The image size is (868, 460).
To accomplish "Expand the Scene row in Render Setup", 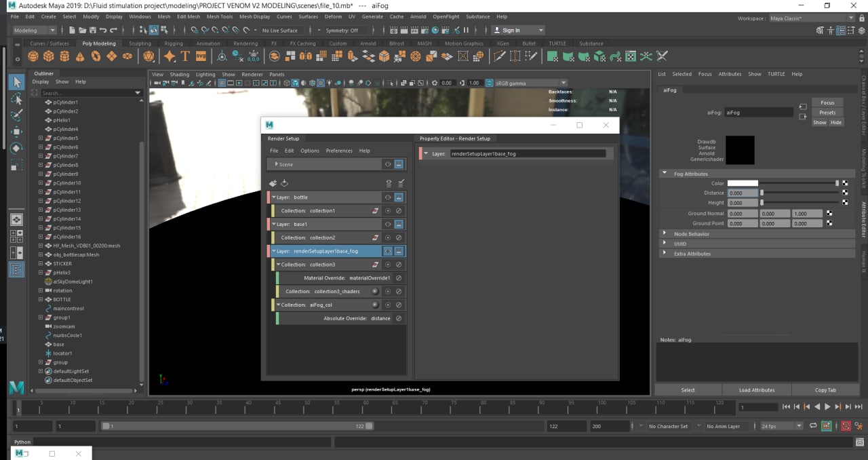I will coord(277,164).
